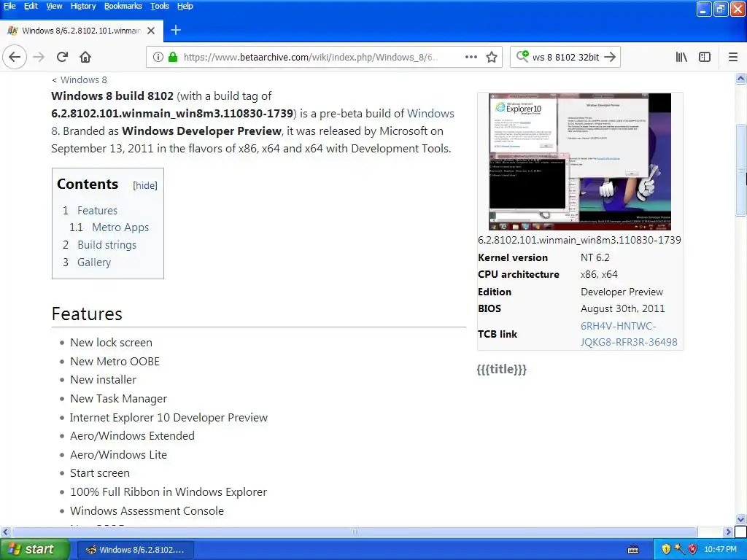The height and width of the screenshot is (560, 747).
Task: Click the vertical scrollbar down arrow
Action: [741, 519]
